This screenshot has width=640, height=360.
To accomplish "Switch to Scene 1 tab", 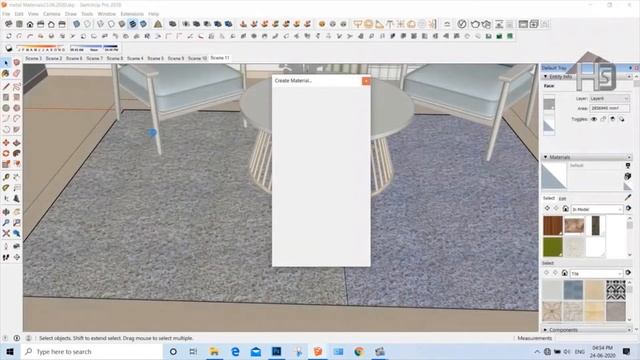I will [33, 58].
